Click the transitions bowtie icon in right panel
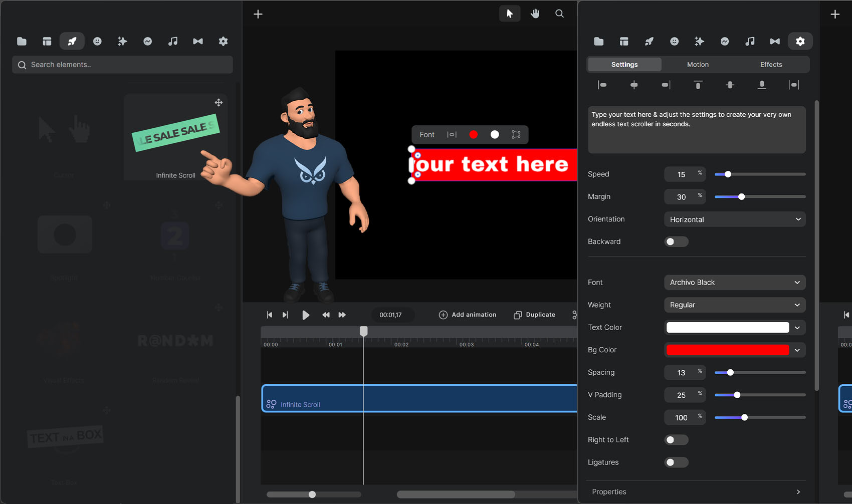 click(775, 42)
